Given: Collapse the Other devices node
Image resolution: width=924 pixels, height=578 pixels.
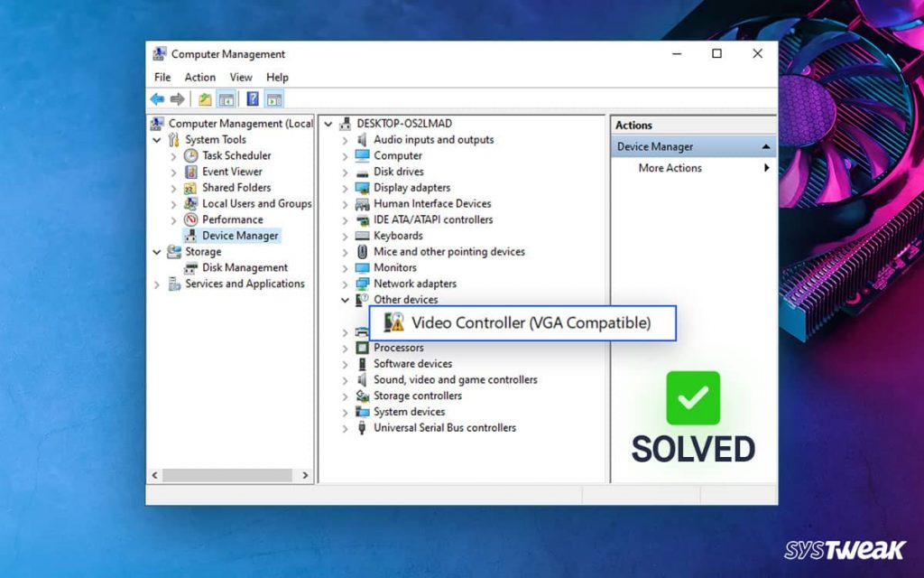Looking at the screenshot, I should tap(346, 299).
